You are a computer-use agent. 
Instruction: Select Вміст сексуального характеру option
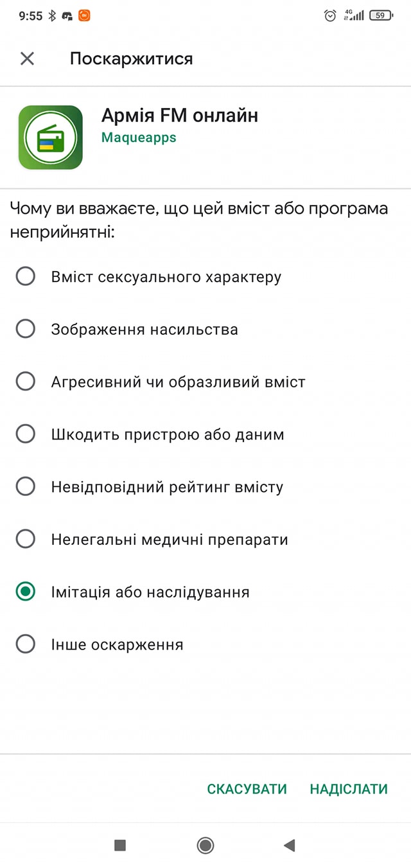(x=25, y=276)
